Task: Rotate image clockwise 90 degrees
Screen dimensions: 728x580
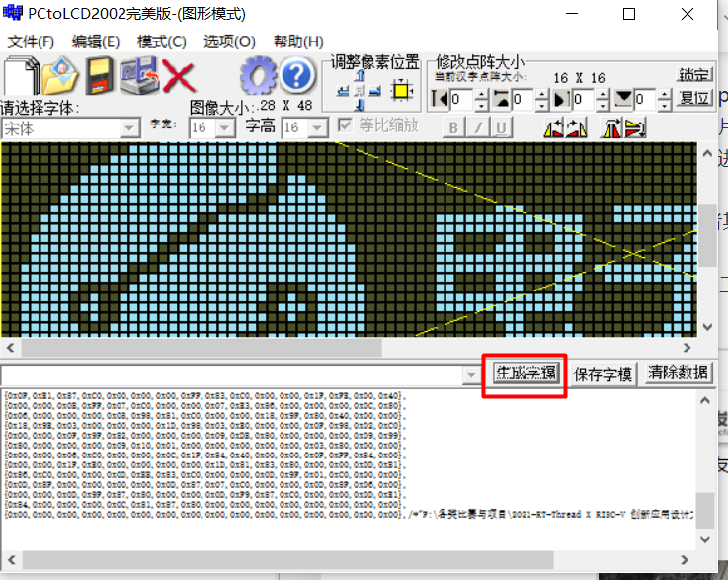Action: (x=576, y=127)
